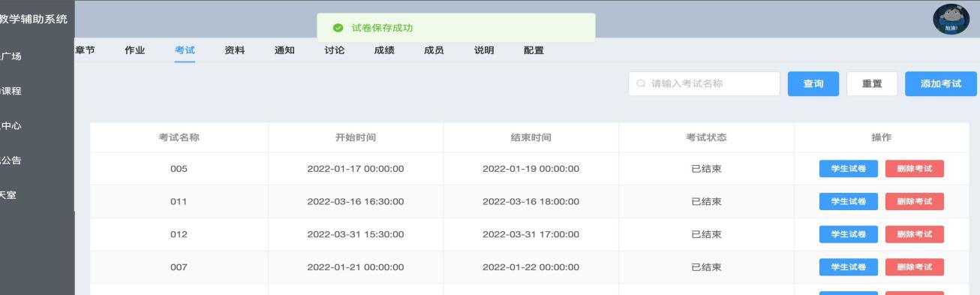The height and width of the screenshot is (295, 980).
Task: Open the user avatar in top right
Action: click(x=951, y=19)
